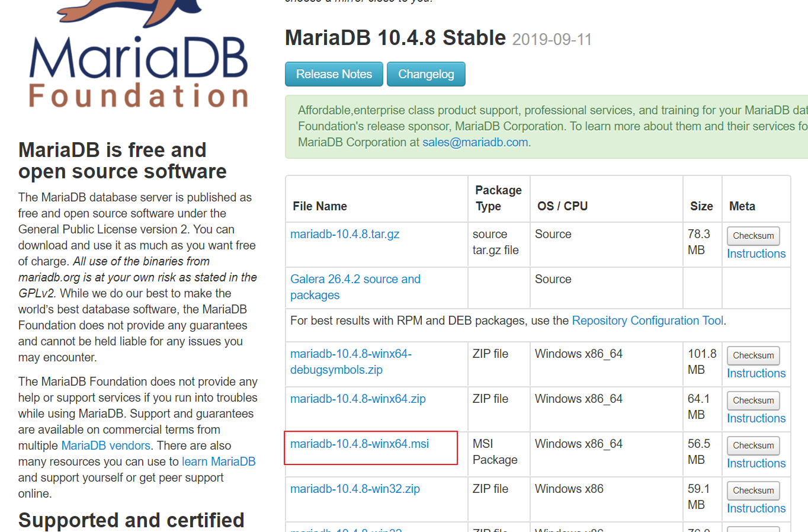The width and height of the screenshot is (808, 532).
Task: Show Checksum for winx64.msi row
Action: click(754, 446)
